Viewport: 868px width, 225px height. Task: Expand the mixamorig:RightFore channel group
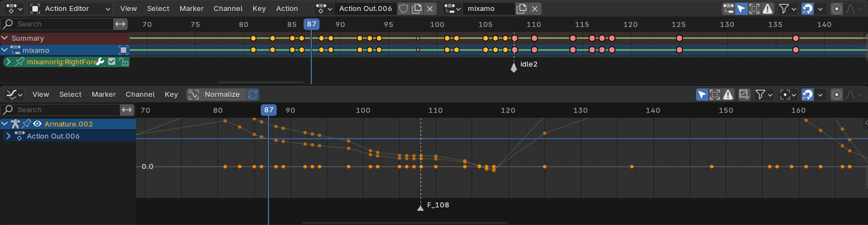[8, 62]
